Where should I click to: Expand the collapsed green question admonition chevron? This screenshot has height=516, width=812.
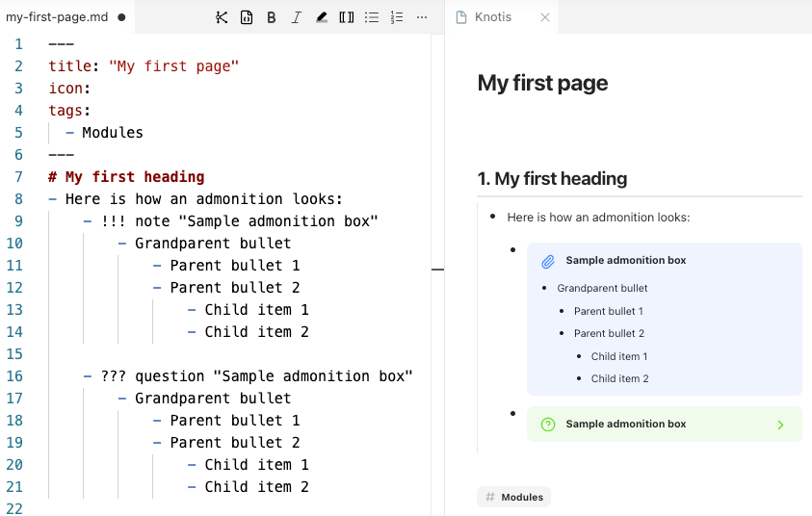pos(780,425)
